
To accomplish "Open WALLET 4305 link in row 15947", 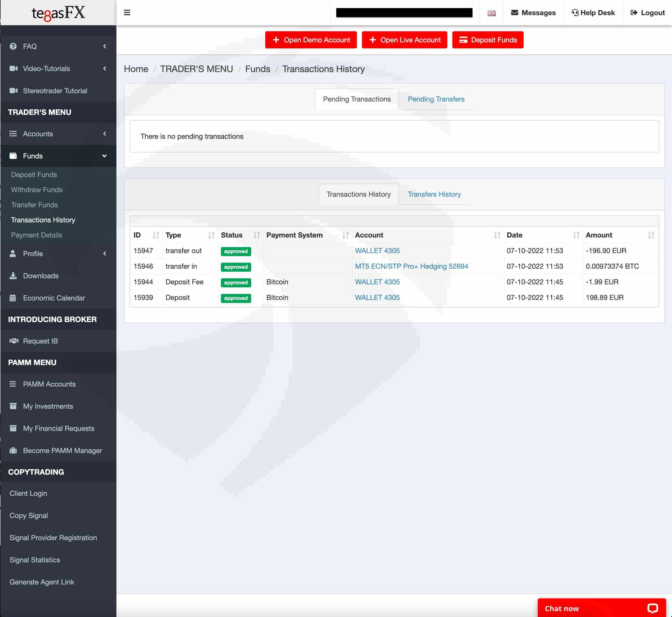I will point(377,251).
